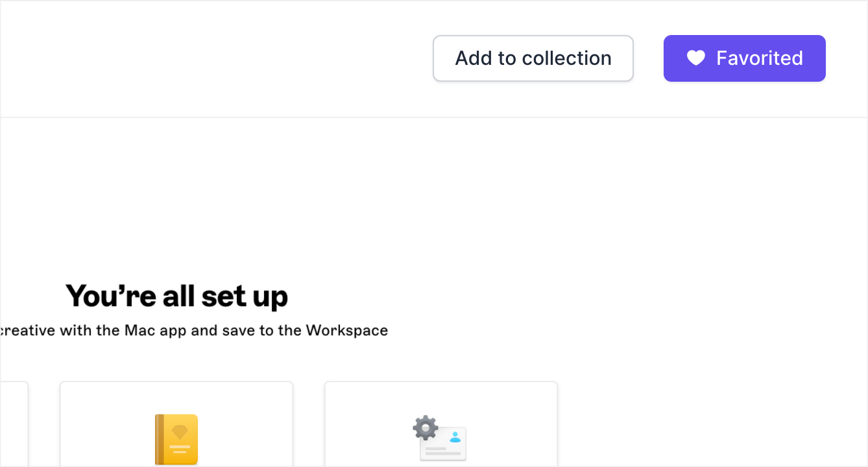Open the card containing the yellow book
The image size is (868, 467).
[176, 424]
